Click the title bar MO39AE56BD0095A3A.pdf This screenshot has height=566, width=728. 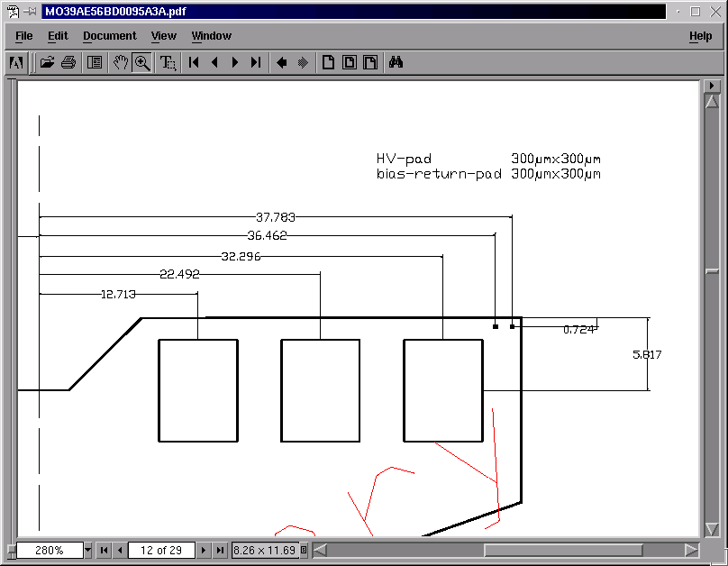[x=354, y=12]
